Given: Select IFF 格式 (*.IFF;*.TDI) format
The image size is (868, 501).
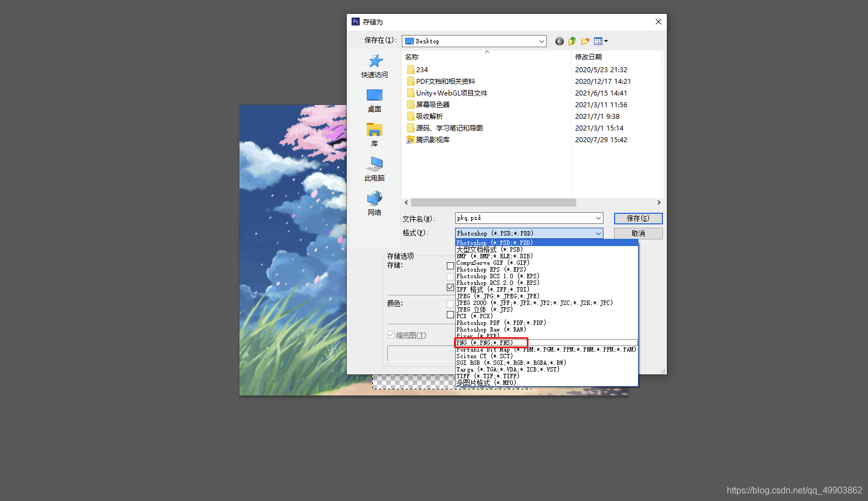Looking at the screenshot, I should click(547, 289).
